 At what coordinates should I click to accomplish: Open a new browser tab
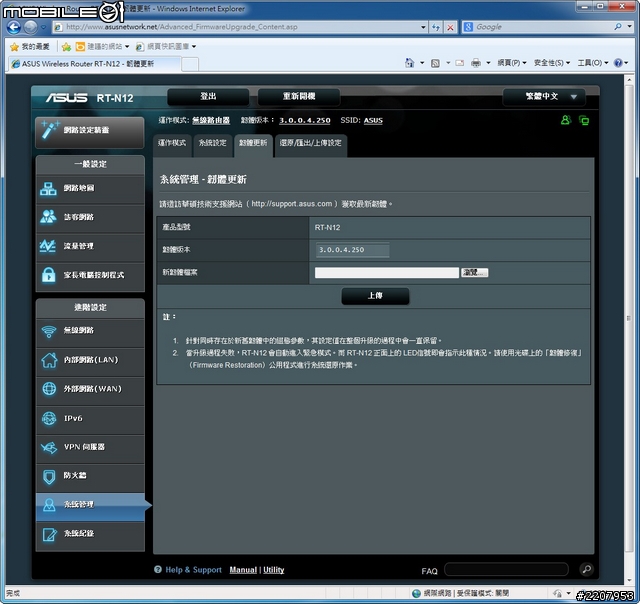click(190, 64)
